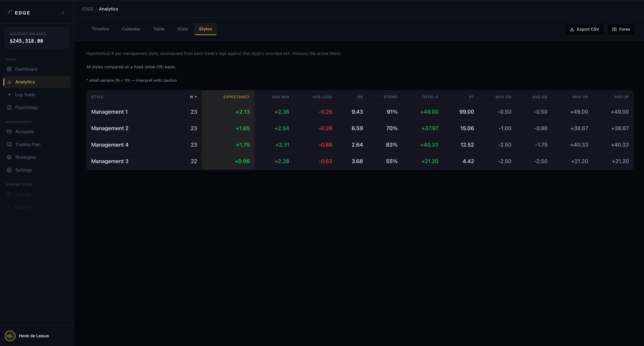The image size is (644, 346).
Task: Click RR value 6.59
Action: (x=357, y=128)
